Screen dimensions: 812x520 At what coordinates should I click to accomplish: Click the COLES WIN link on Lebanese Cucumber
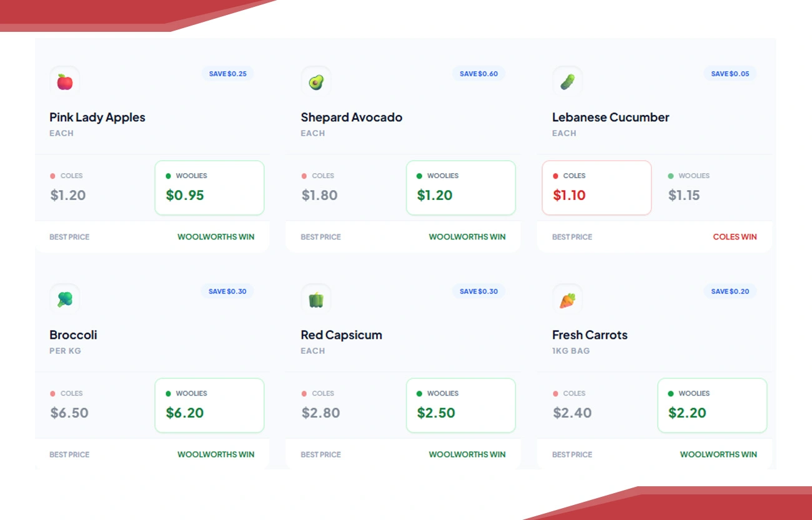(x=735, y=237)
